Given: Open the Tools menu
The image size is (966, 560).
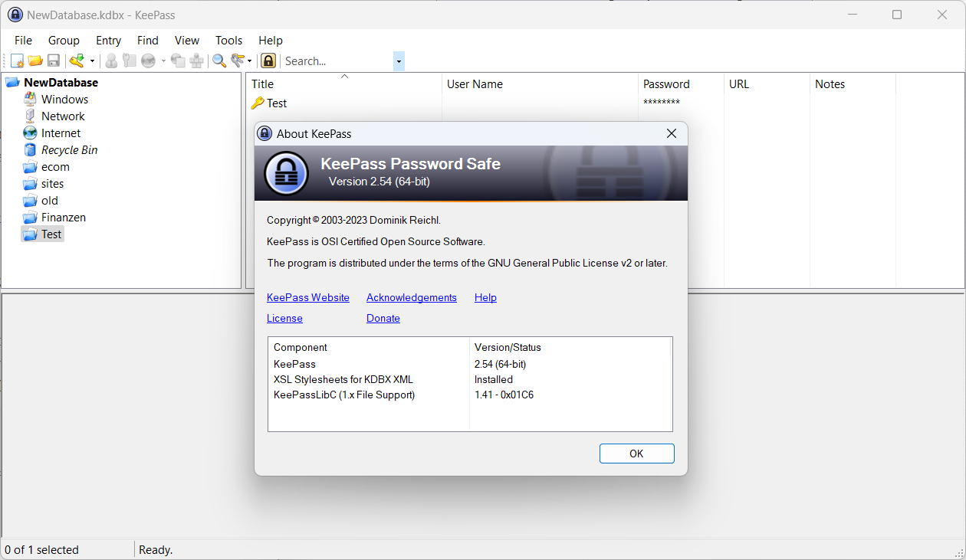Looking at the screenshot, I should 228,40.
